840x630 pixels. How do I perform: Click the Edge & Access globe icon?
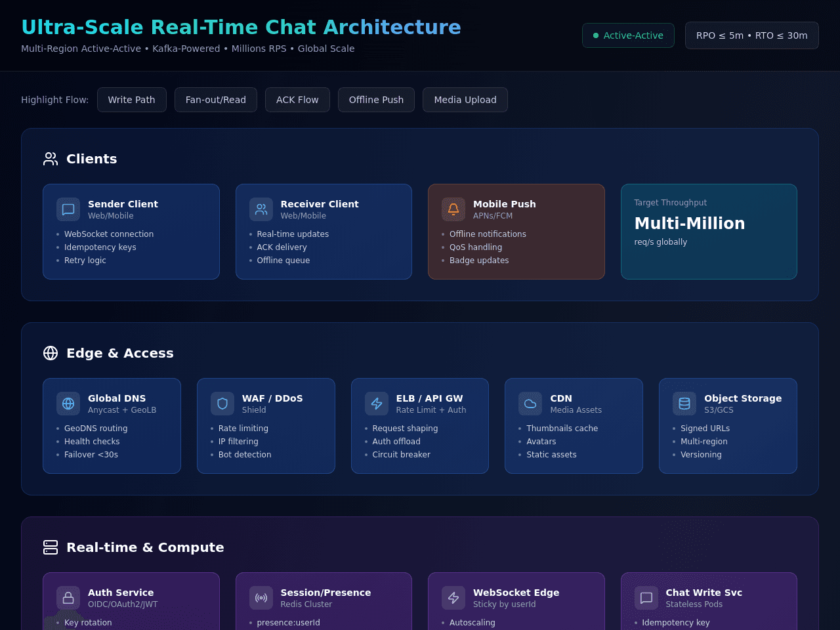pyautogui.click(x=51, y=353)
